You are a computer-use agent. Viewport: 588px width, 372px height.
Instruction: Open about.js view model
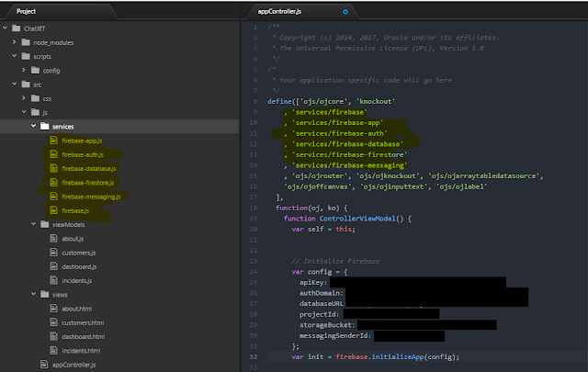pos(73,239)
